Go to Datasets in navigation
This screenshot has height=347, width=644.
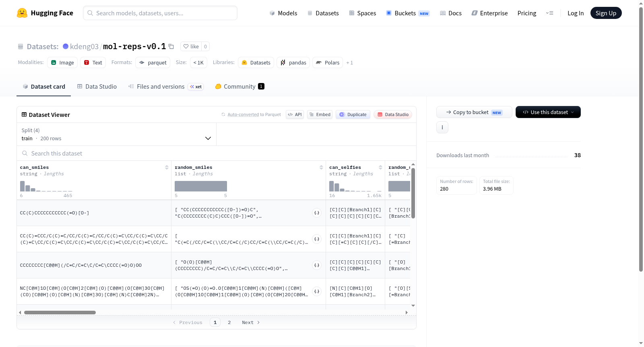(x=323, y=13)
